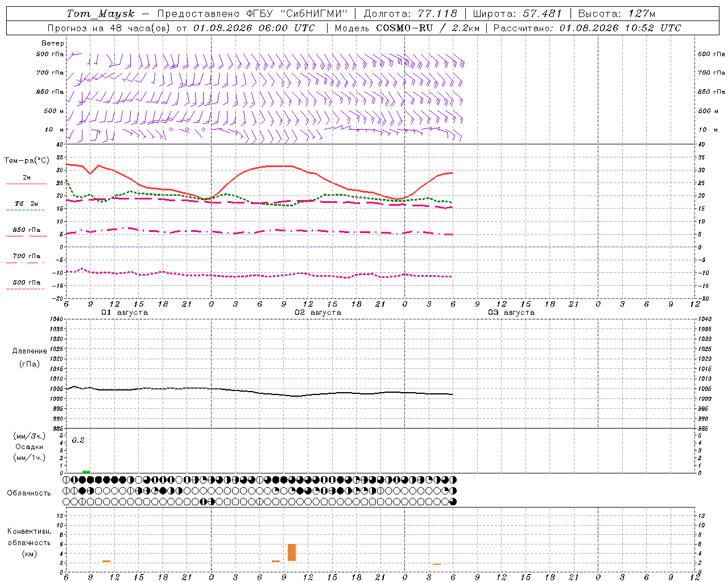
Task: Click the first cloud circle in the top cloudiness row
Action: point(67,480)
